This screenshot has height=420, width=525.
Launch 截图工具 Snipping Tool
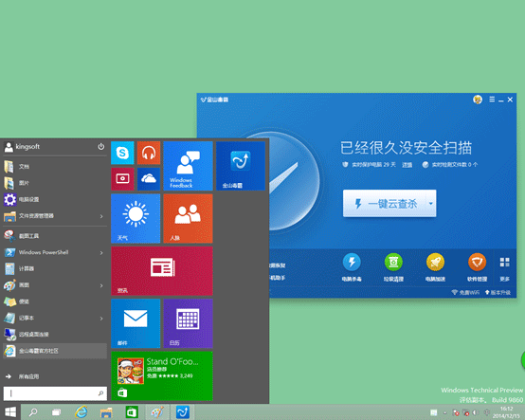coord(55,236)
